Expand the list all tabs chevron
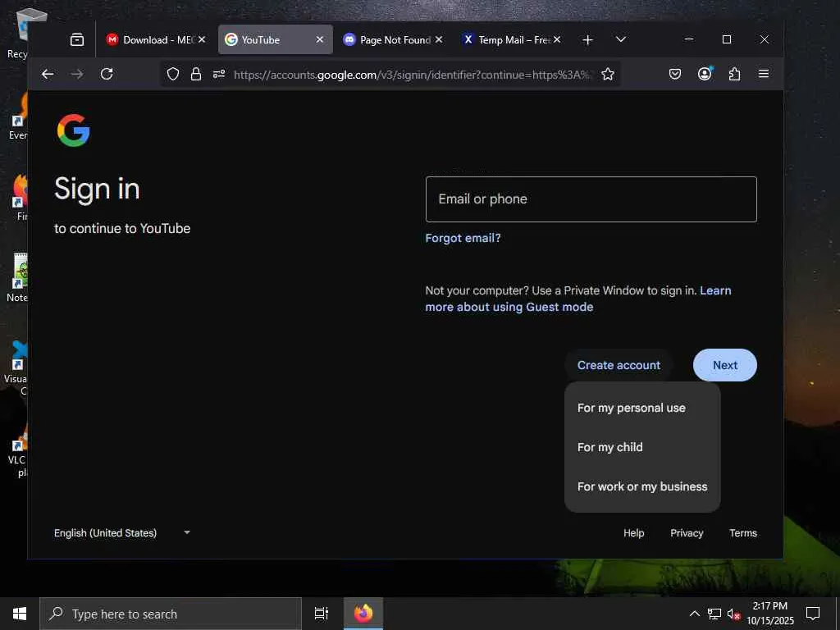This screenshot has height=630, width=840. tap(621, 39)
